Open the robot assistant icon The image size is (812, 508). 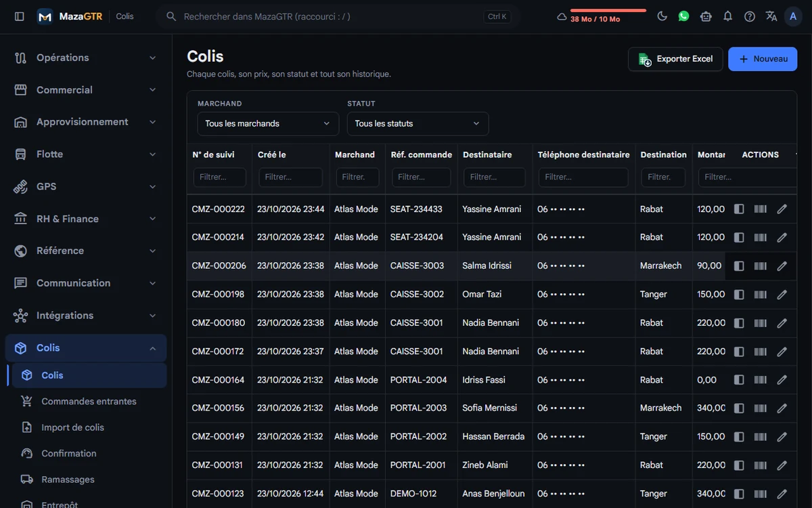point(706,16)
